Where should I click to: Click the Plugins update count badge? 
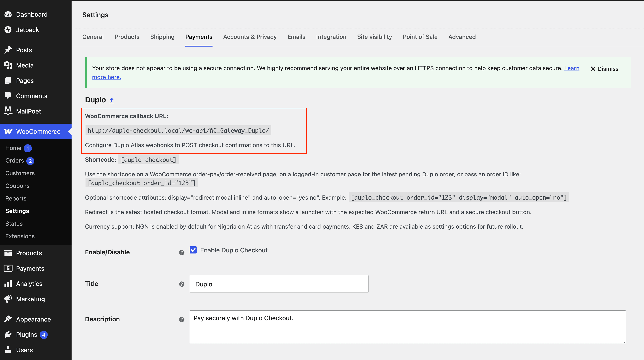(x=43, y=334)
